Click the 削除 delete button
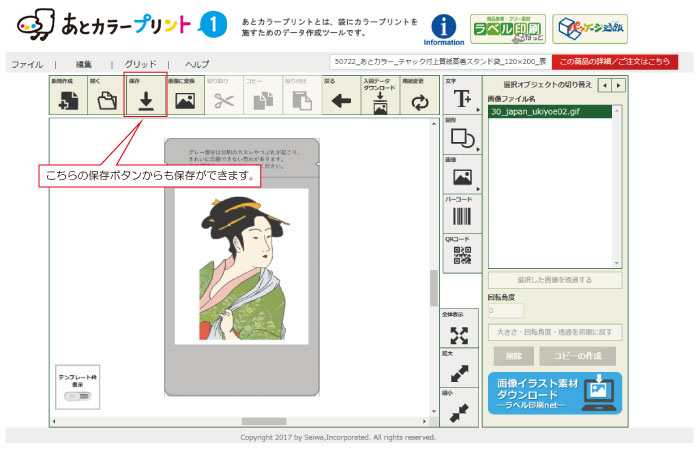This screenshot has width=700, height=450. (513, 356)
